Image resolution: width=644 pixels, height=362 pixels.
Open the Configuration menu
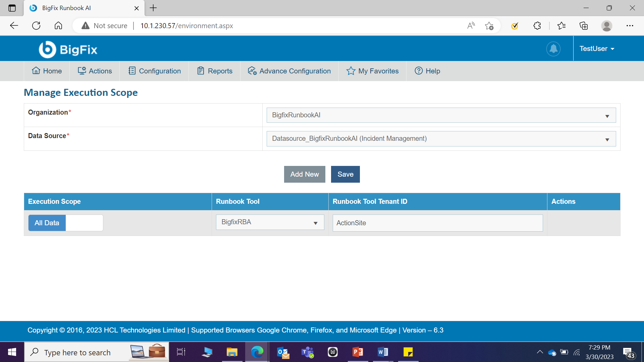[x=155, y=71]
